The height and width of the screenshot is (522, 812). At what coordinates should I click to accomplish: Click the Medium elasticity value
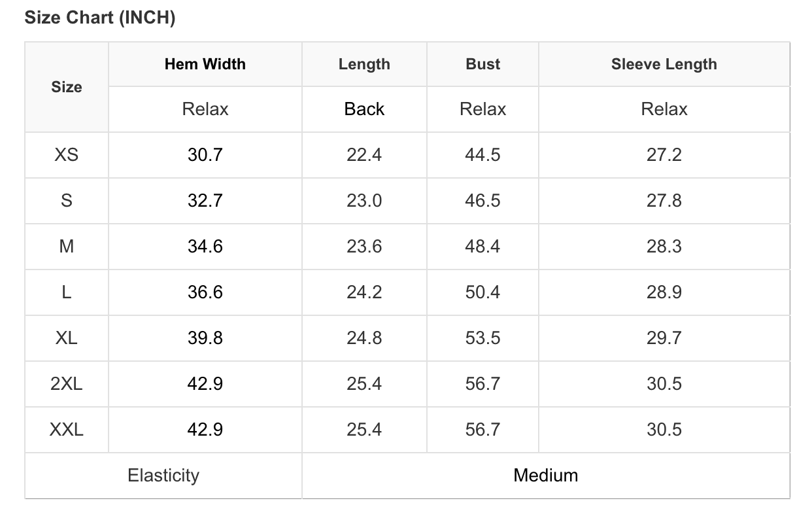point(546,476)
